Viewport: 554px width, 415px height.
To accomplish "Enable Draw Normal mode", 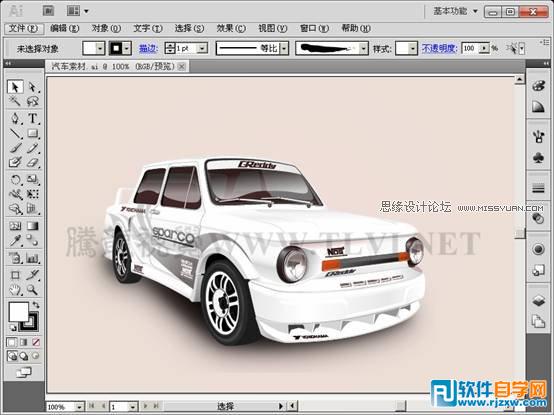I will pos(12,356).
